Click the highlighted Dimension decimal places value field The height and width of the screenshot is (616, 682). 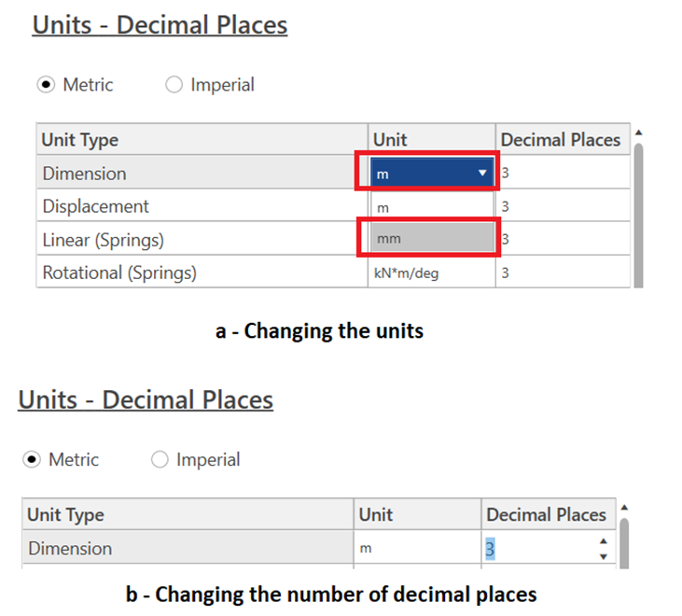pos(536,549)
